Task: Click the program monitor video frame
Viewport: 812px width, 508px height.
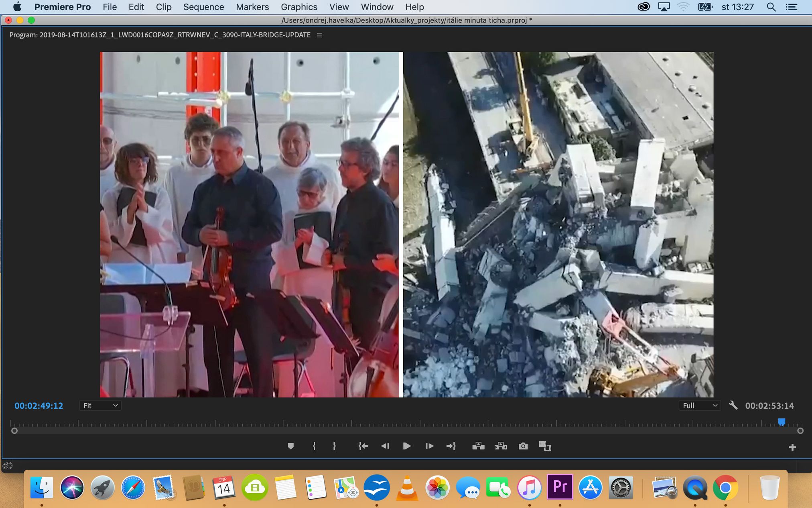Action: tap(407, 224)
